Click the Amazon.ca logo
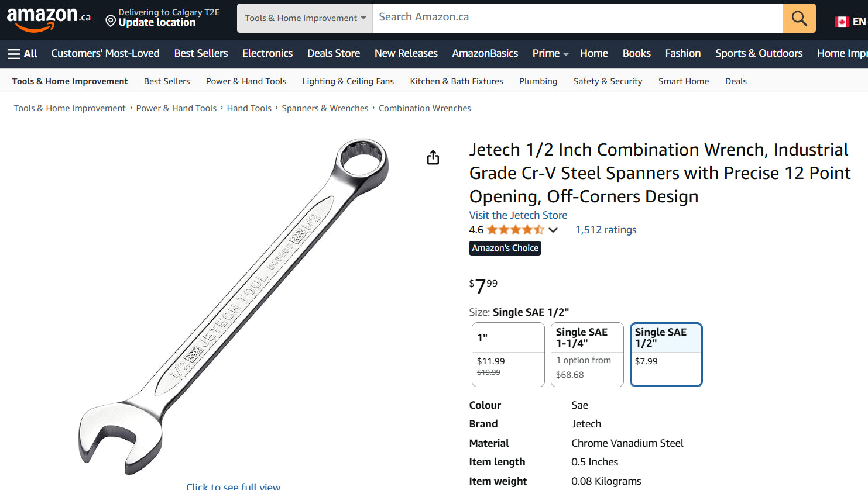Screen dimensions: 868x490 click(49, 19)
